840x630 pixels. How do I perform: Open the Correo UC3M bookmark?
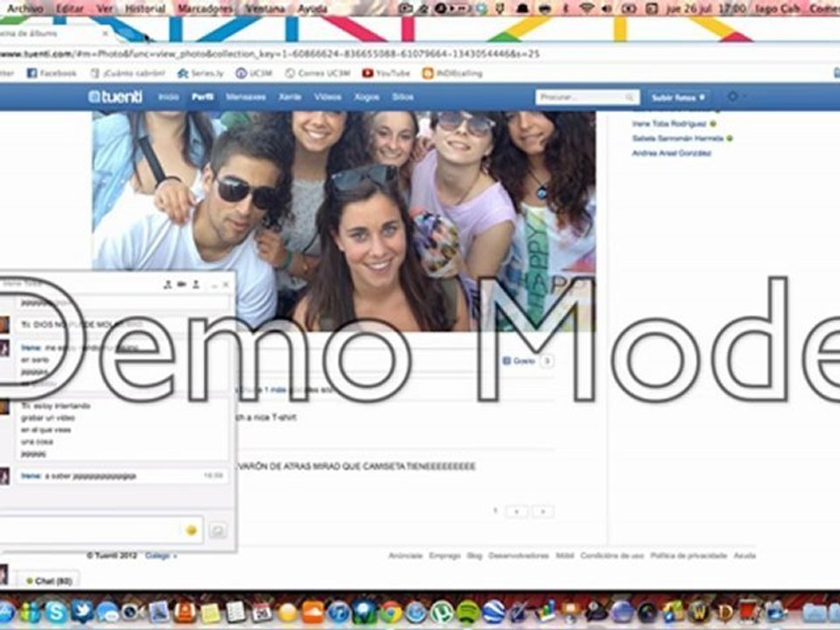pos(318,73)
